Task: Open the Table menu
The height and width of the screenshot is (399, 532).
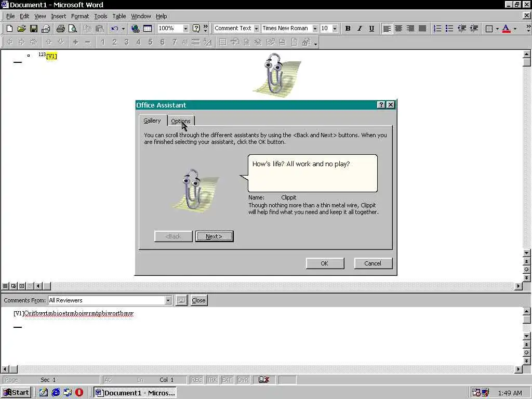Action: point(119,16)
